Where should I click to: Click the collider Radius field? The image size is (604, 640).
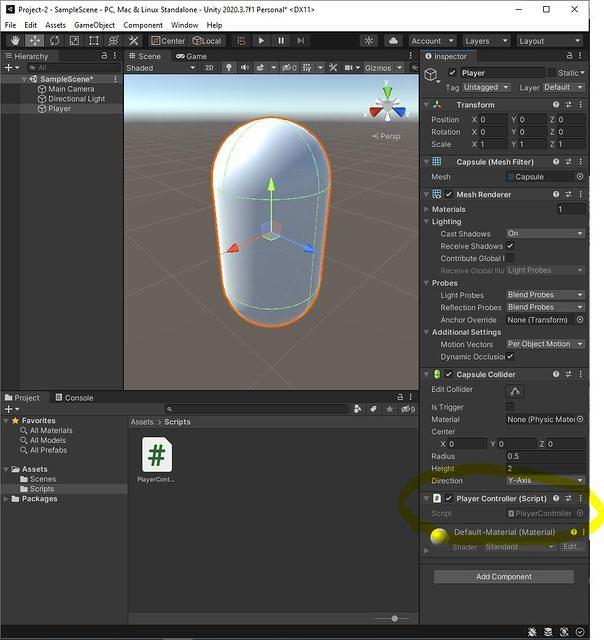tap(545, 456)
